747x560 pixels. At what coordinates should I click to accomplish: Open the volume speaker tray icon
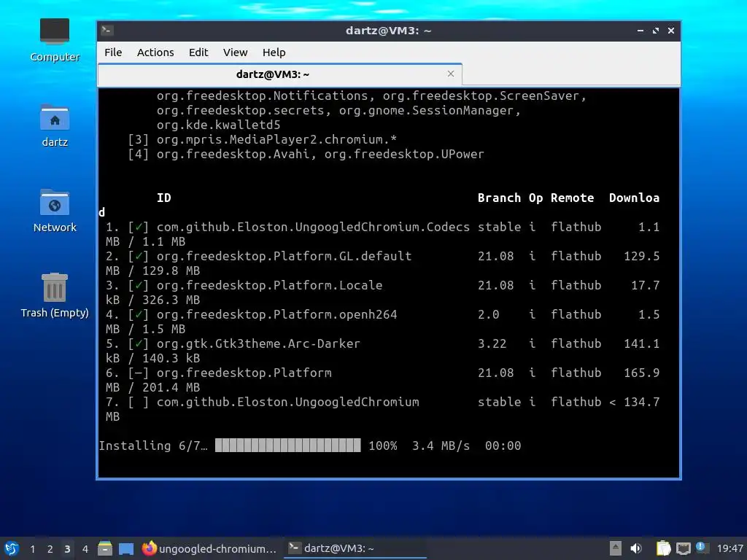636,548
